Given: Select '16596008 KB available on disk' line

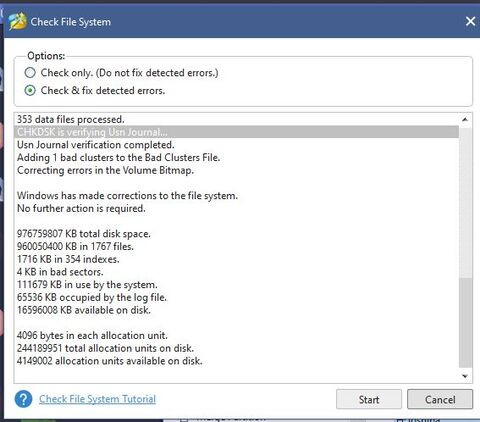Looking at the screenshot, I should pyautogui.click(x=84, y=310).
